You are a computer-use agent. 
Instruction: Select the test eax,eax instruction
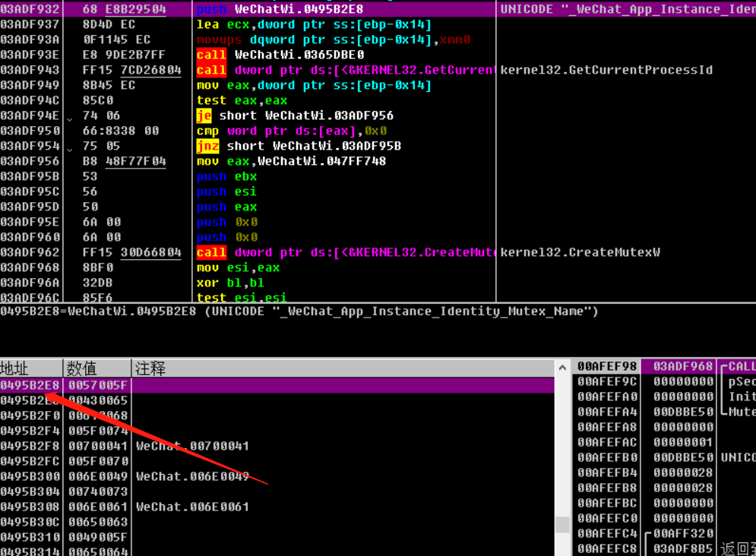point(242,101)
